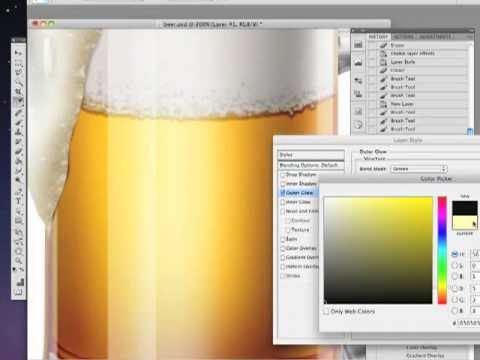Screen dimensions: 480x360
Task: Enable the Drop Shadow checkbox
Action: 283,175
